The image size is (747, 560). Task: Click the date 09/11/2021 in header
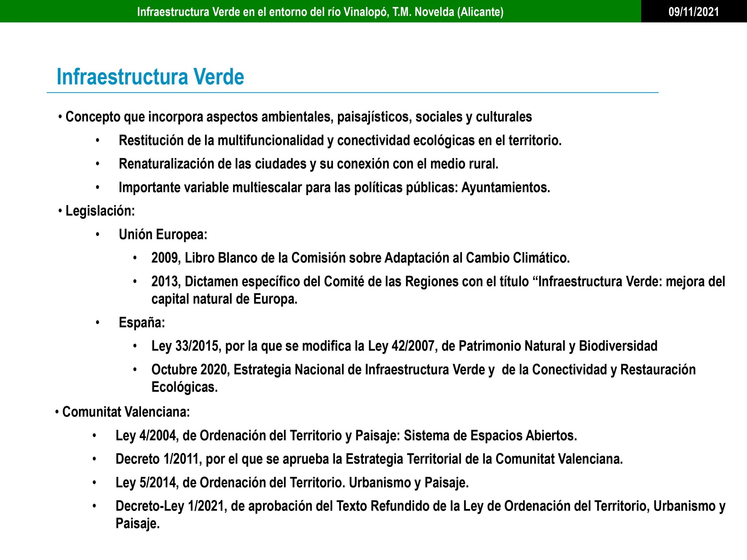pyautogui.click(x=694, y=12)
